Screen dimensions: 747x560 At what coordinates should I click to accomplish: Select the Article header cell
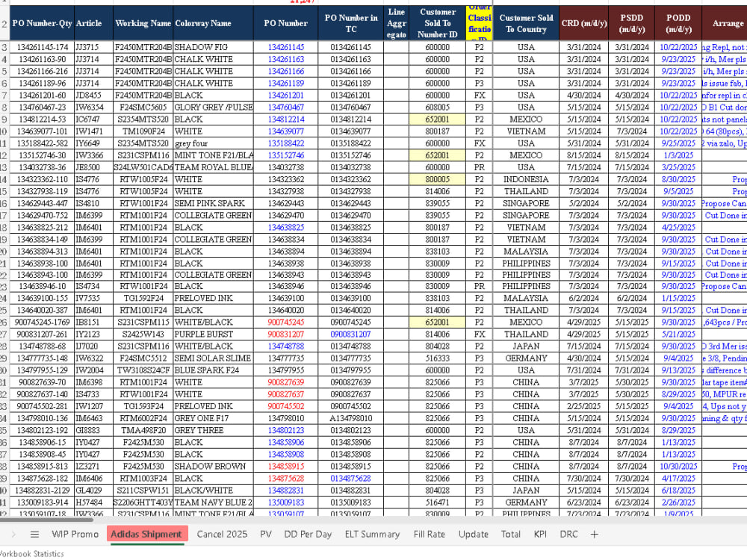tap(94, 23)
